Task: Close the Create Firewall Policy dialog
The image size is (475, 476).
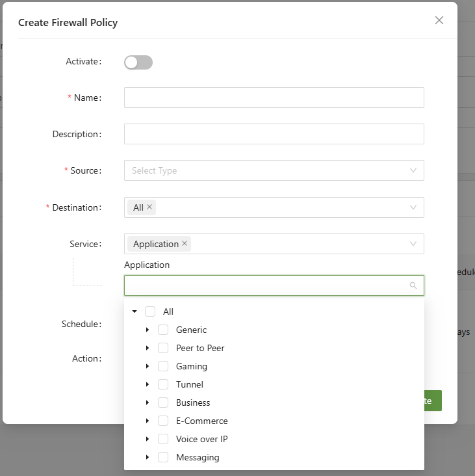Action: pos(439,20)
